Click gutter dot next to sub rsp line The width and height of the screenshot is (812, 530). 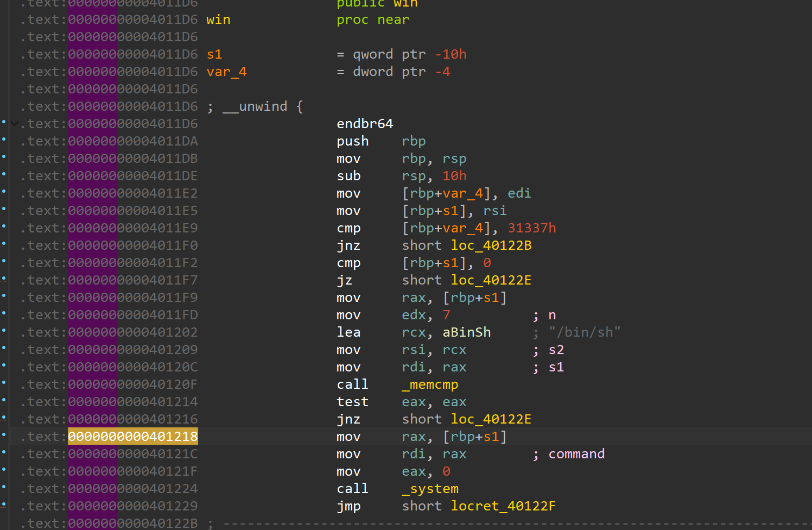tap(4, 174)
